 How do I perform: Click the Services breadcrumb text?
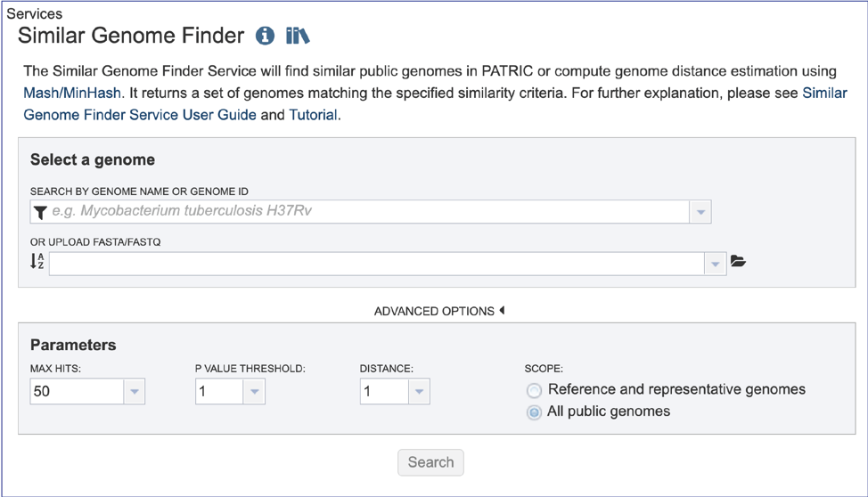click(x=35, y=13)
